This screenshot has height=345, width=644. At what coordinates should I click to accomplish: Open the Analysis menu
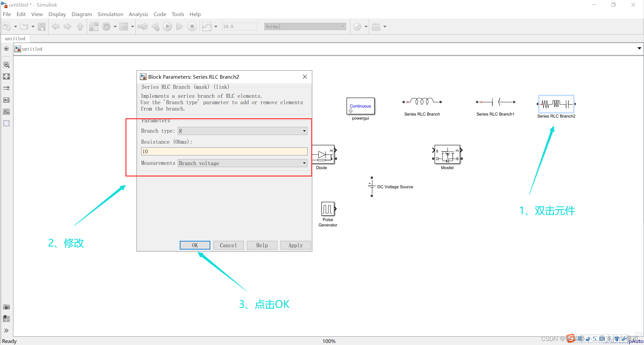coord(139,14)
